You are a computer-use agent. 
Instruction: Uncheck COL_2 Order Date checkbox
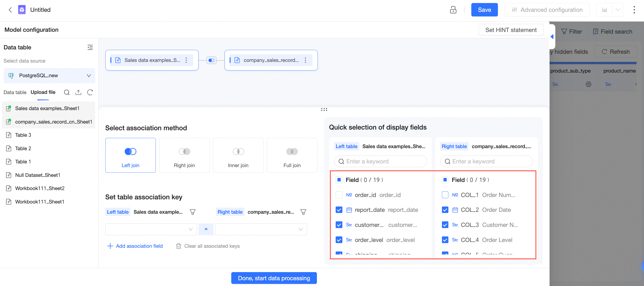coord(445,210)
